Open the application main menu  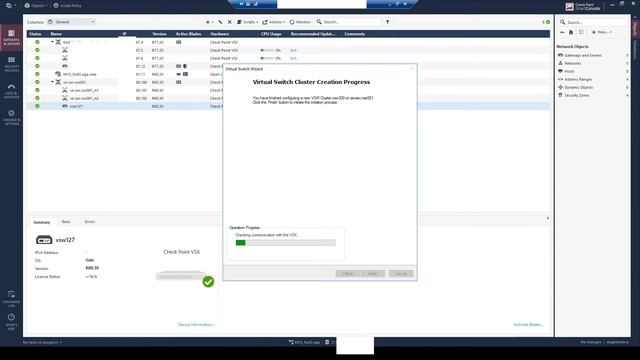coord(10,6)
